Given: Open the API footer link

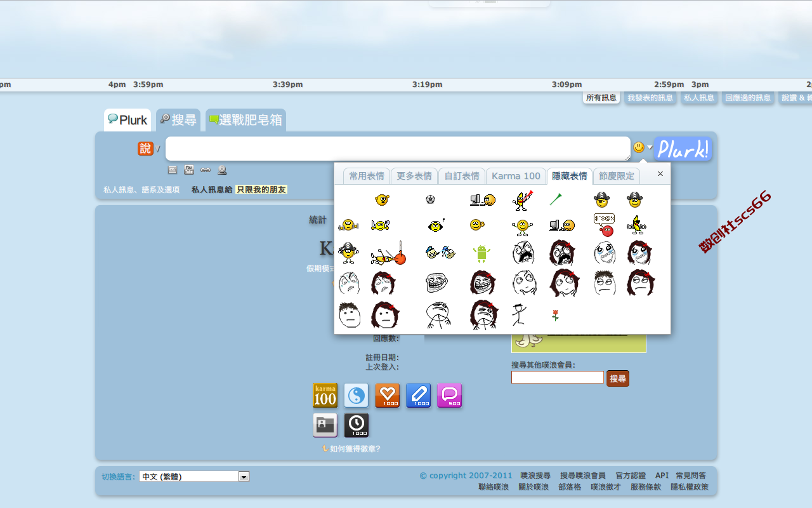Looking at the screenshot, I should (x=662, y=475).
